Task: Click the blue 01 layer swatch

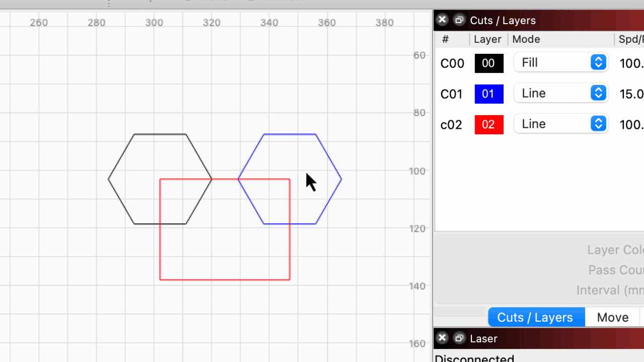Action: click(x=489, y=94)
